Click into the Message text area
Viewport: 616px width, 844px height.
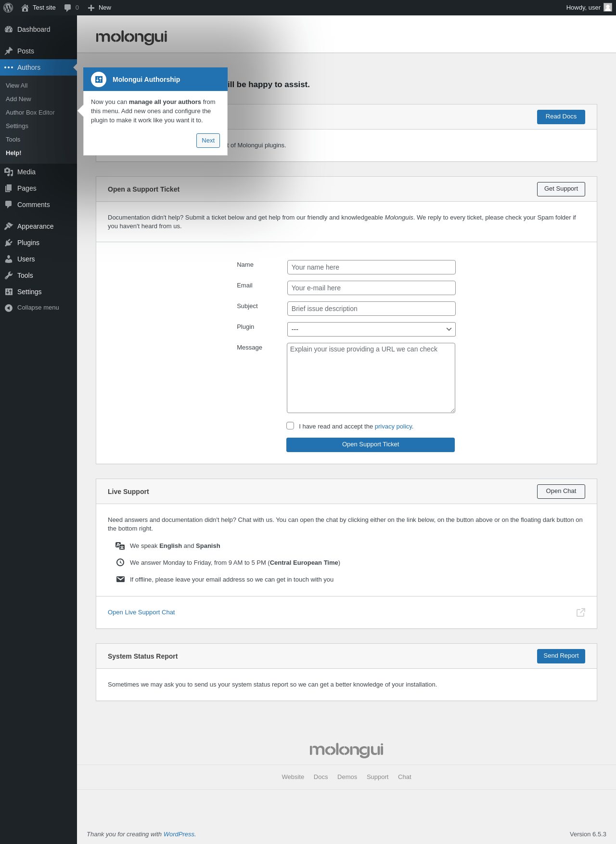click(371, 378)
